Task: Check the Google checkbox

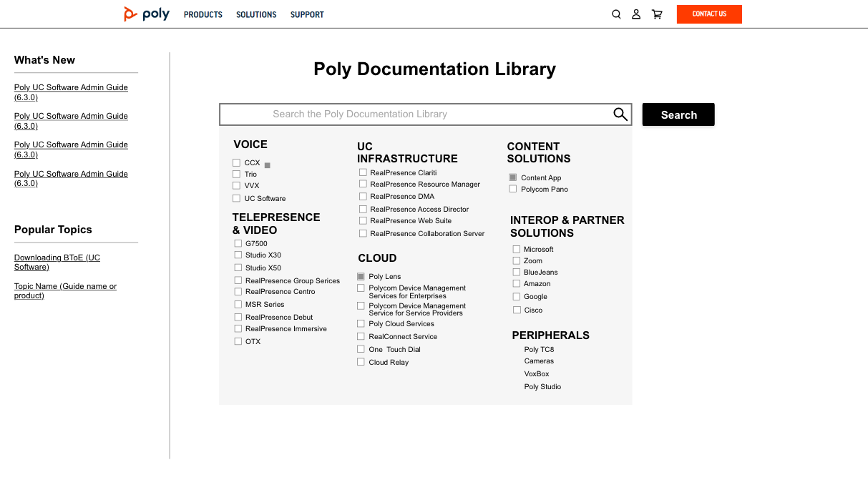Action: (516, 296)
